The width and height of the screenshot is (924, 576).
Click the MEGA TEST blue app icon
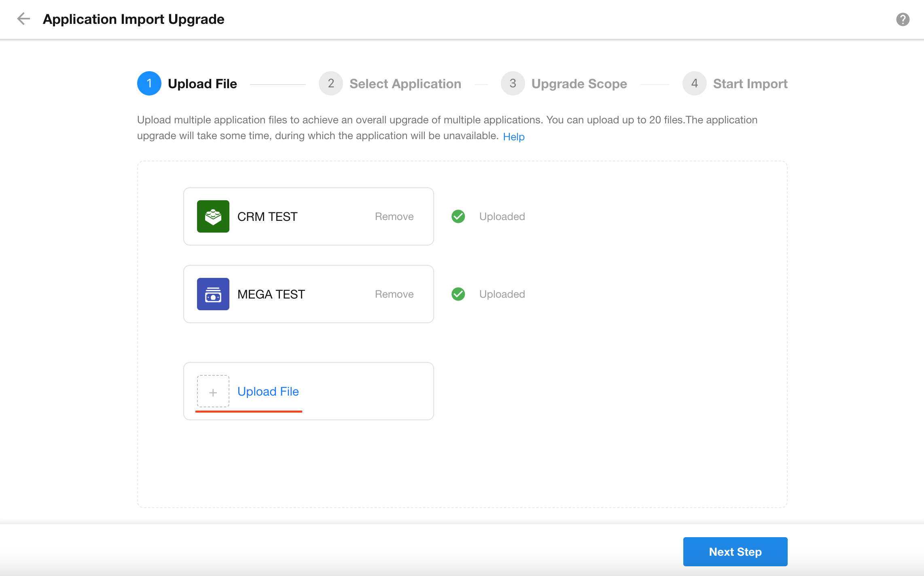213,294
